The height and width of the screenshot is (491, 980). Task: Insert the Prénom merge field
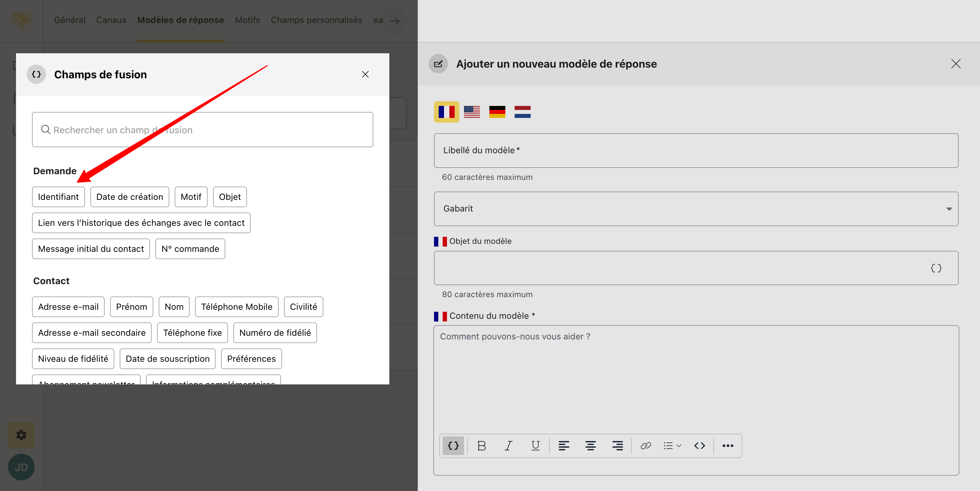tap(132, 307)
